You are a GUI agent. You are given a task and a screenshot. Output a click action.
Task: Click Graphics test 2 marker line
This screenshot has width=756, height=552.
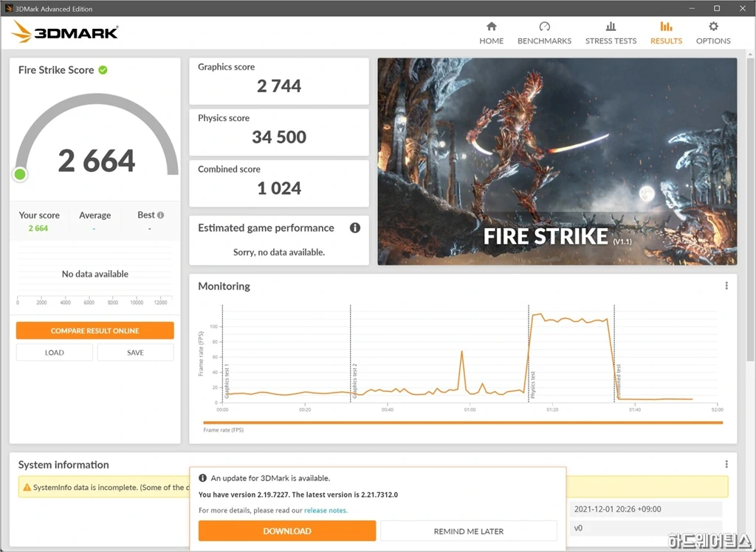tap(351, 353)
